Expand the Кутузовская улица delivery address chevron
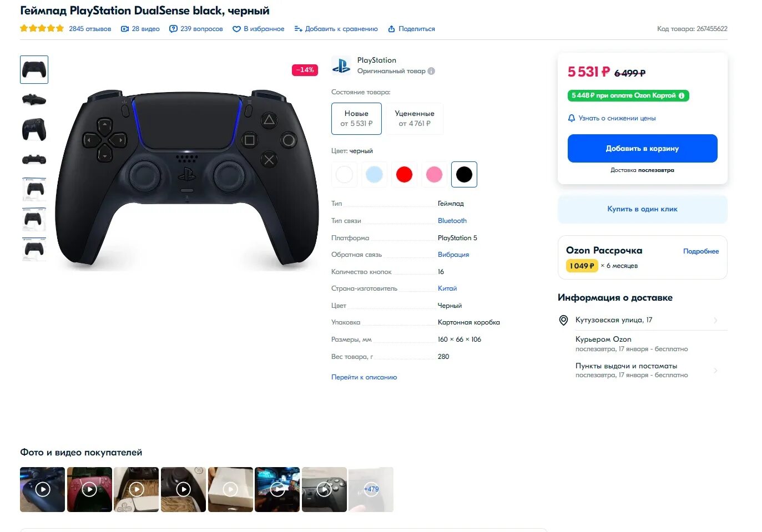Screen dimensions: 762x532 tap(715, 320)
